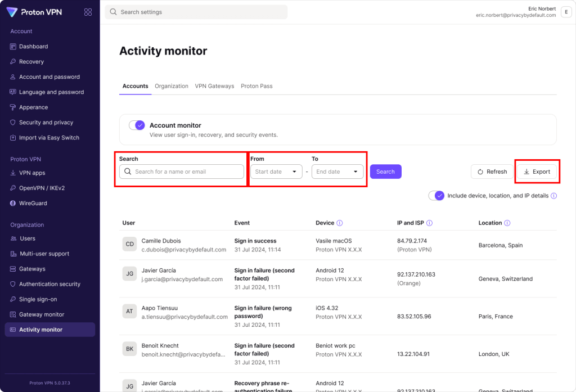
Task: Click the IP address 13.22.104.91
Action: 413,354
